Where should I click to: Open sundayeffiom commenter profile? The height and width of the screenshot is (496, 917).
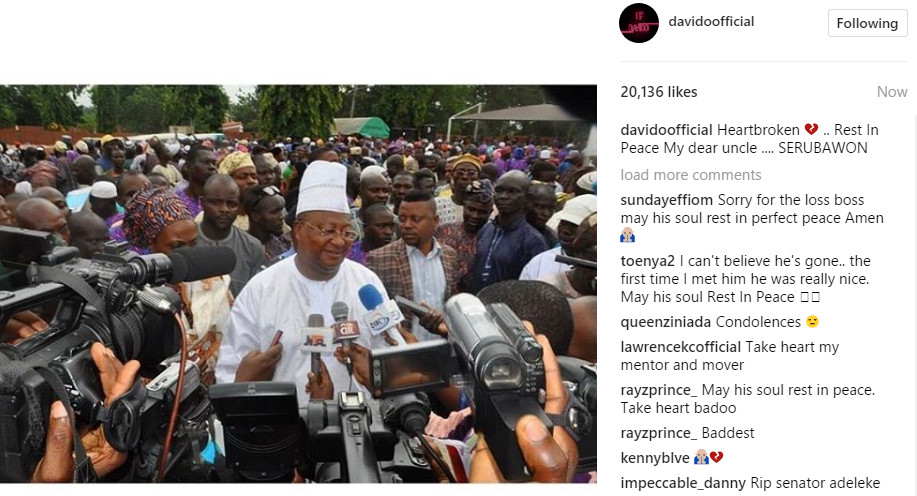click(x=666, y=200)
